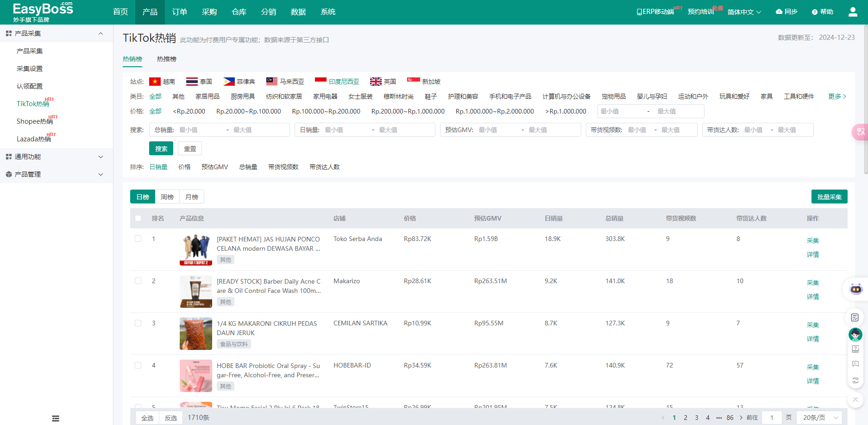This screenshot has width=868, height=425.
Task: Open the JAS HUJAN product thumbnail
Action: point(196,249)
